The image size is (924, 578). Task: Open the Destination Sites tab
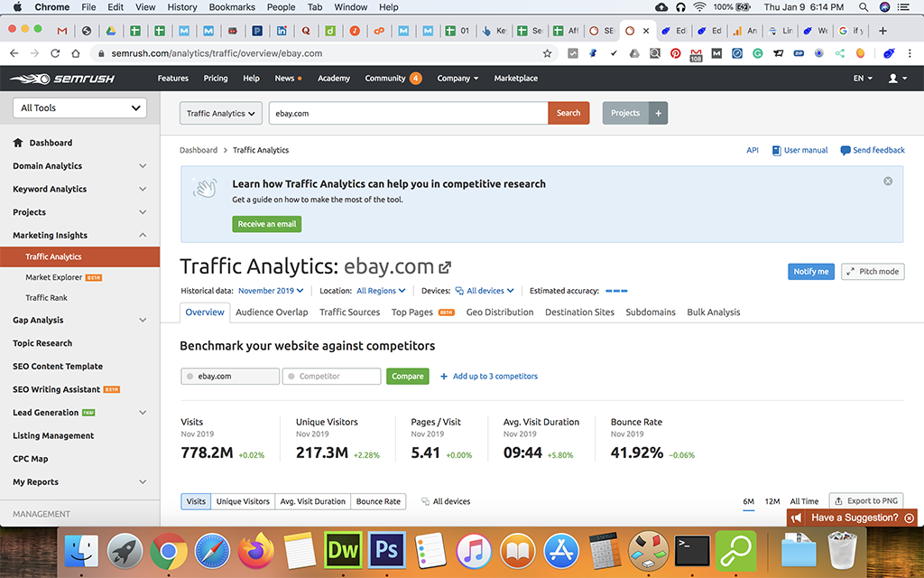point(579,312)
